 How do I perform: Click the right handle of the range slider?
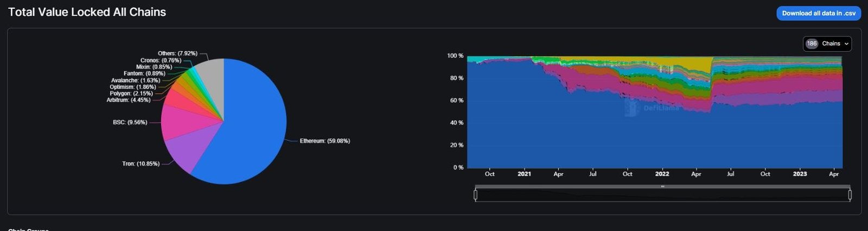point(850,195)
